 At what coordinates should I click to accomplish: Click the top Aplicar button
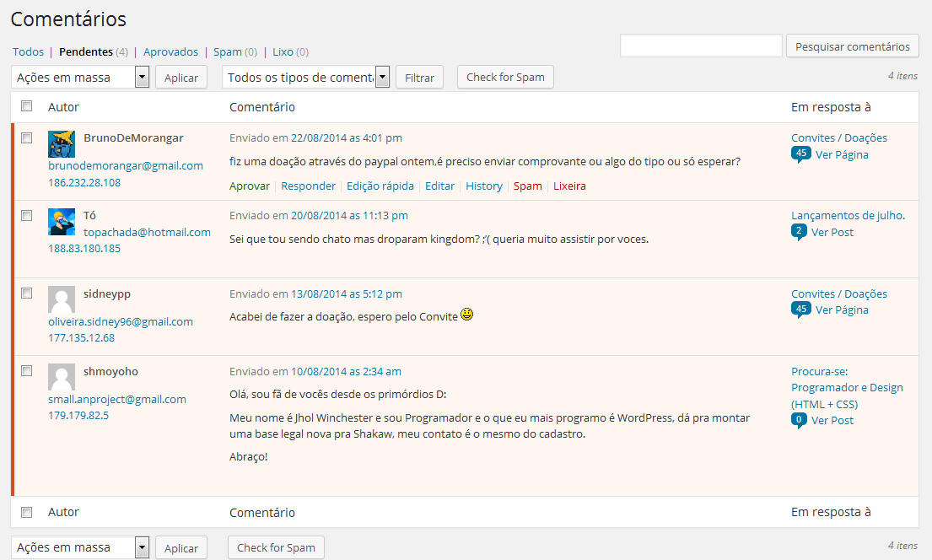click(x=181, y=78)
